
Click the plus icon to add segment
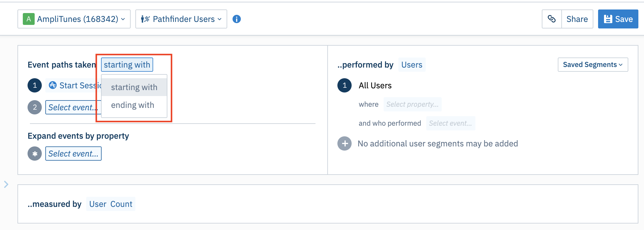tap(345, 144)
